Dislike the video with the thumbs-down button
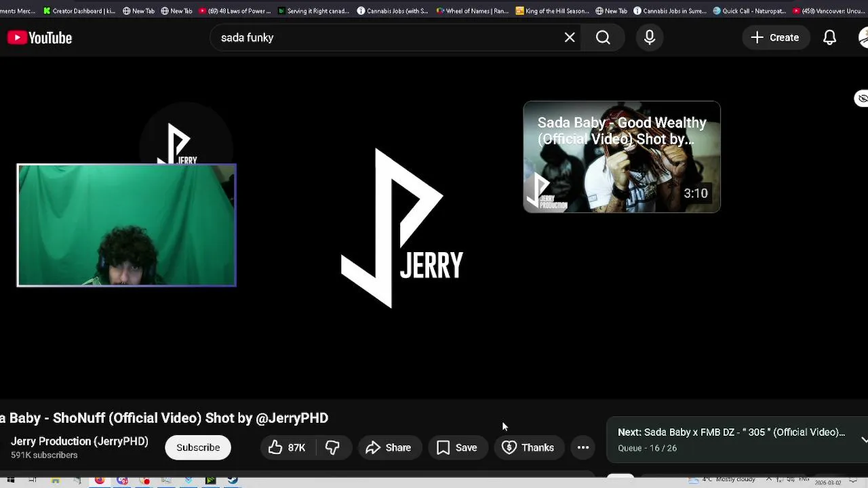Viewport: 868px width, 488px height. click(x=332, y=447)
